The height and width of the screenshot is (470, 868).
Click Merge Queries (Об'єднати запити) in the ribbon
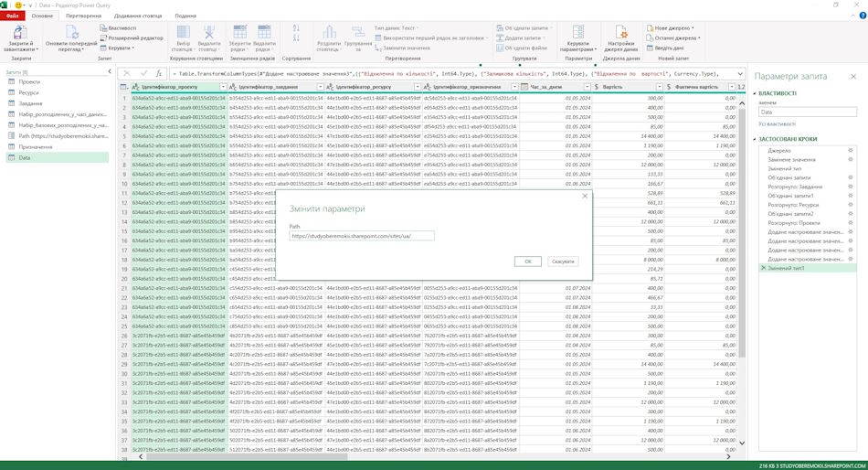(x=524, y=27)
